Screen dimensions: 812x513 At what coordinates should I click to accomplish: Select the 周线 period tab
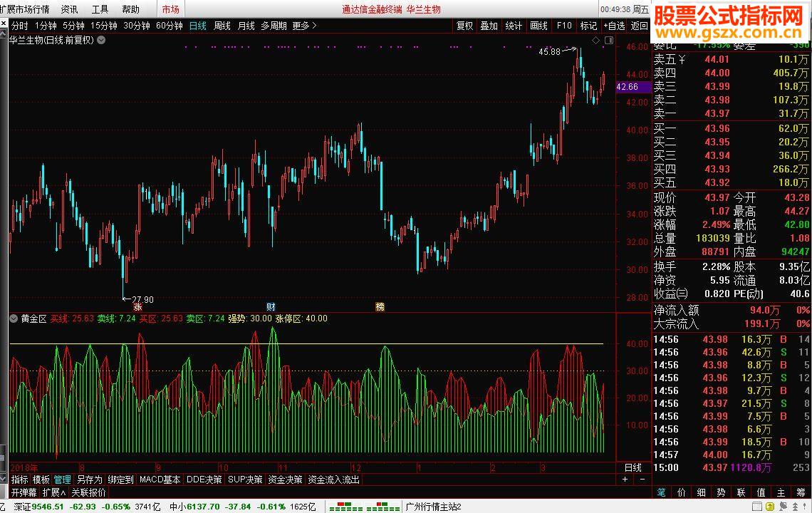click(x=222, y=26)
